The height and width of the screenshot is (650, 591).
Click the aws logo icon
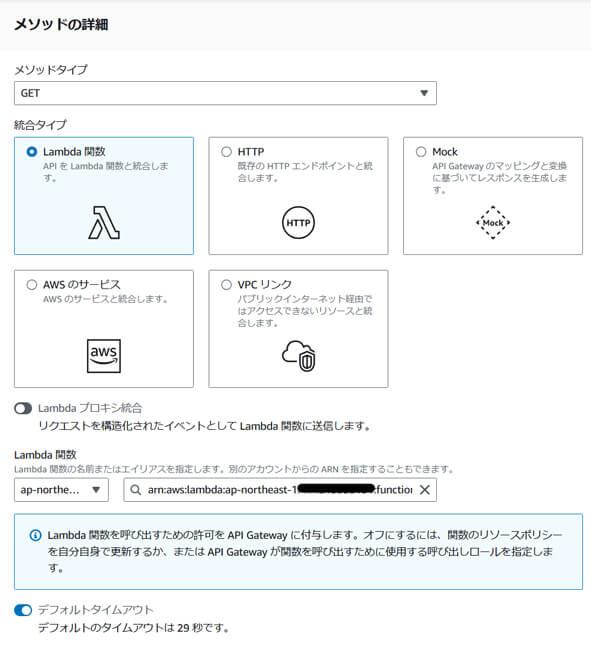click(x=104, y=356)
